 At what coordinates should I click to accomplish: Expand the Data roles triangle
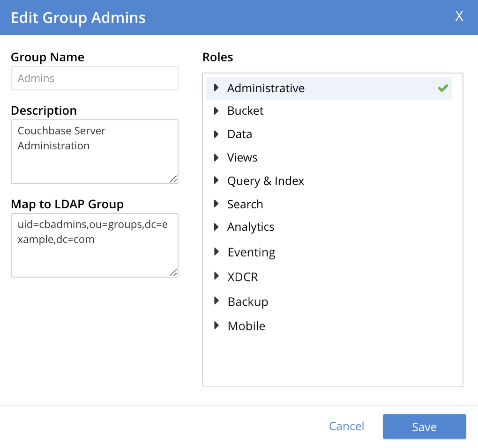tap(216, 134)
